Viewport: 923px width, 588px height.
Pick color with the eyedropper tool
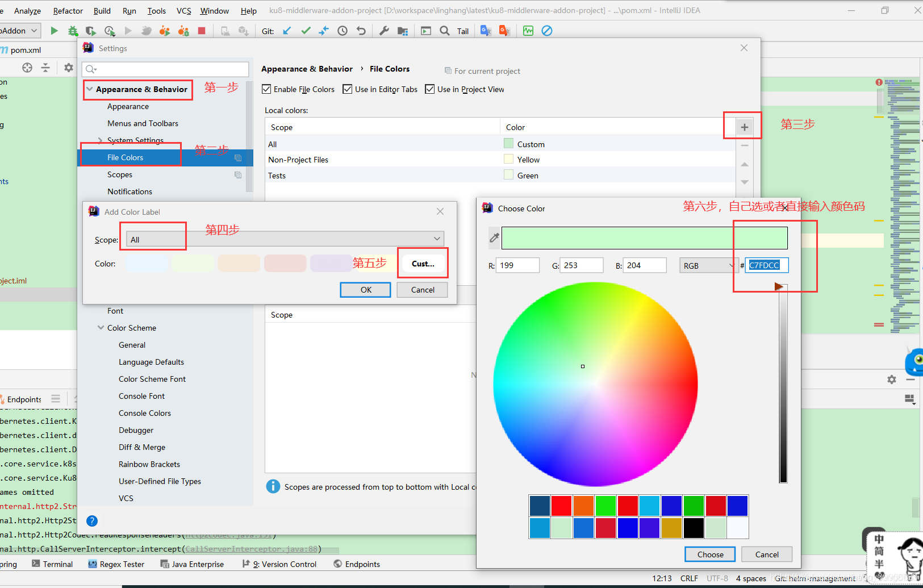(x=494, y=237)
